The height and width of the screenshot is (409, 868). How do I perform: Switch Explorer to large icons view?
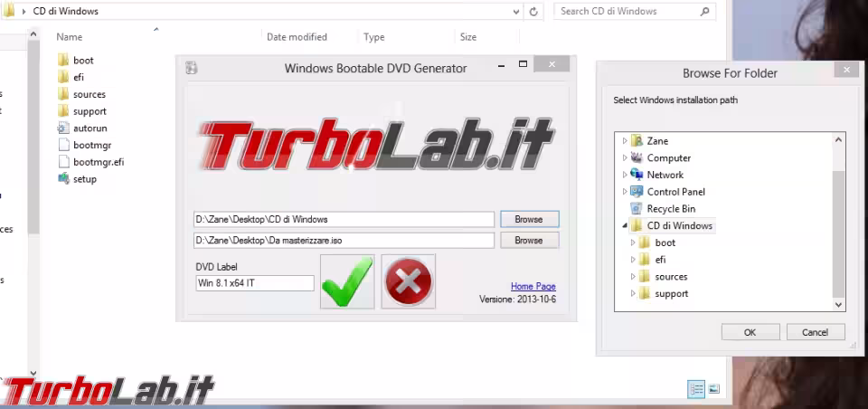tap(714, 389)
